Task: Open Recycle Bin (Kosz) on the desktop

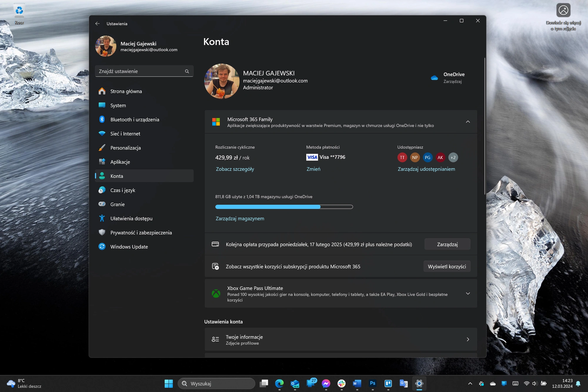Action: coord(19,14)
